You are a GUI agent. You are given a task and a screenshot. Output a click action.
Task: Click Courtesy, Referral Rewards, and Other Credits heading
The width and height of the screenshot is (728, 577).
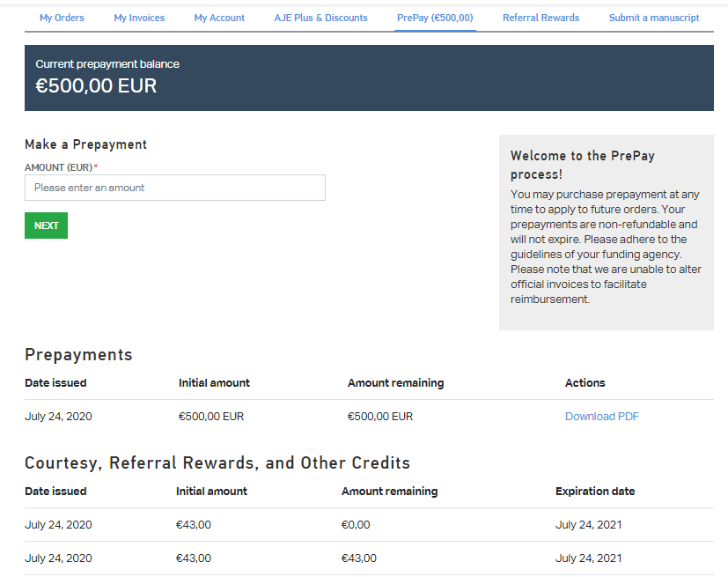pyautogui.click(x=217, y=462)
